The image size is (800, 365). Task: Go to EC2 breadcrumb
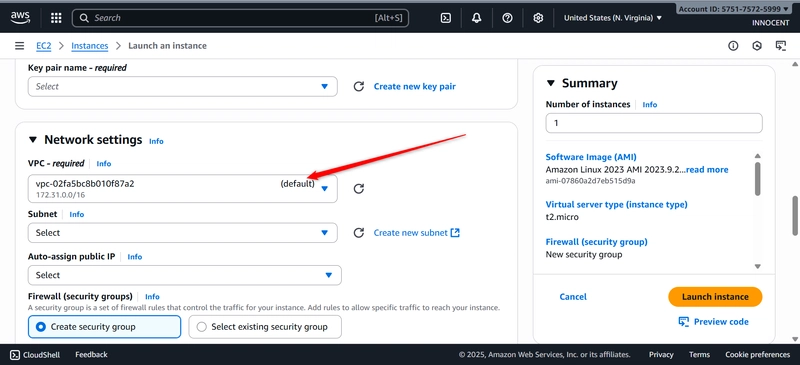[x=44, y=46]
